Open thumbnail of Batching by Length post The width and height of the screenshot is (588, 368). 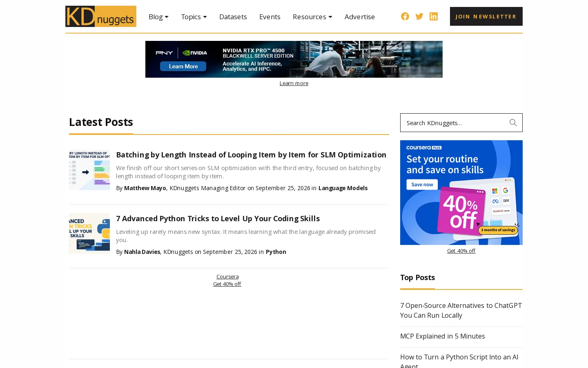click(x=89, y=170)
